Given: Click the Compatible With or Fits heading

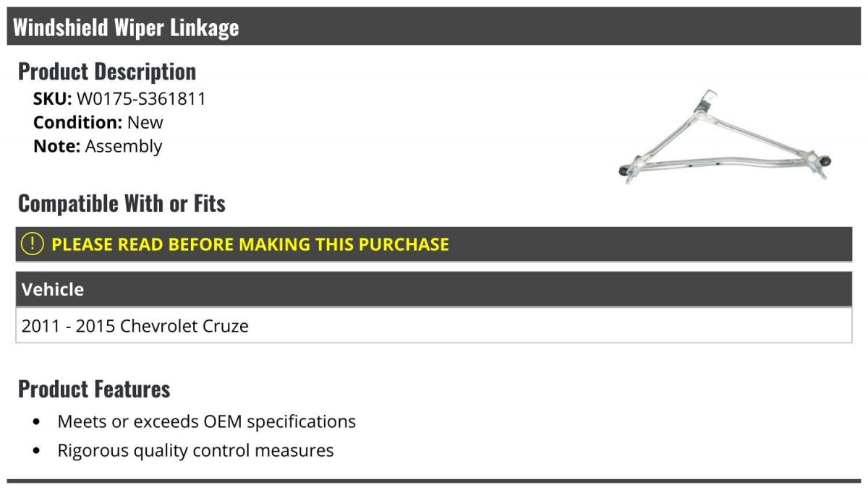Looking at the screenshot, I should pos(122,204).
